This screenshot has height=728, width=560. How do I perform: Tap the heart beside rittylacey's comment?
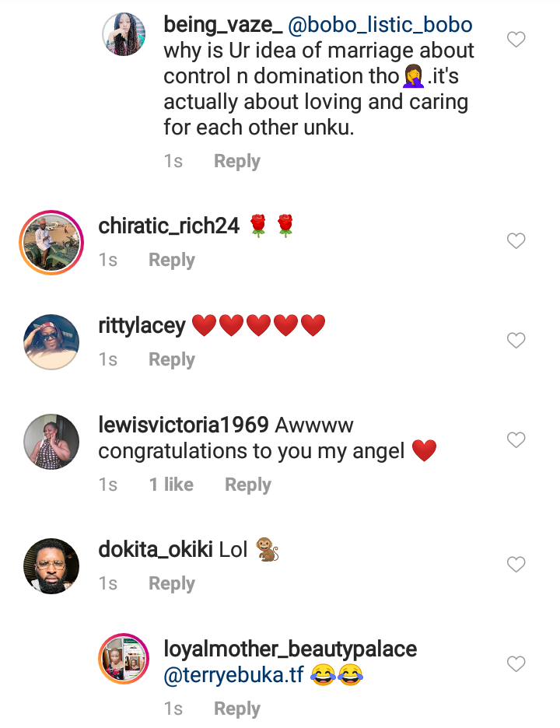(x=516, y=341)
